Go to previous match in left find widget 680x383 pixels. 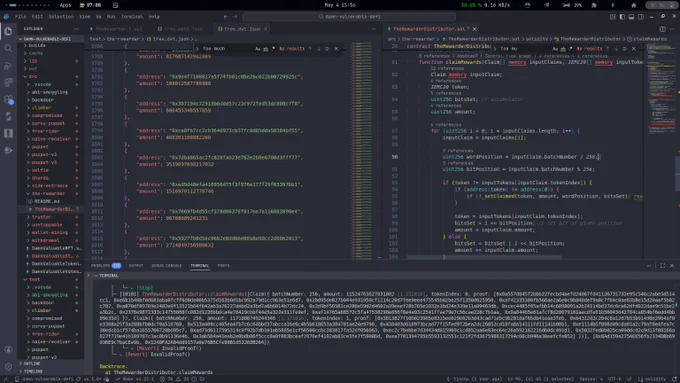[310, 49]
